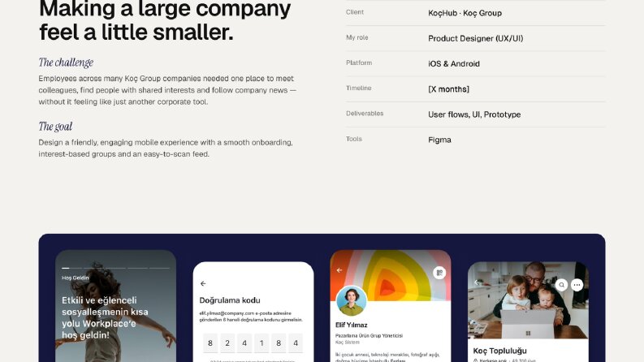Click the KoçHub · Koç Group client value
Image resolution: width=644 pixels, height=362 pixels.
[x=465, y=13]
